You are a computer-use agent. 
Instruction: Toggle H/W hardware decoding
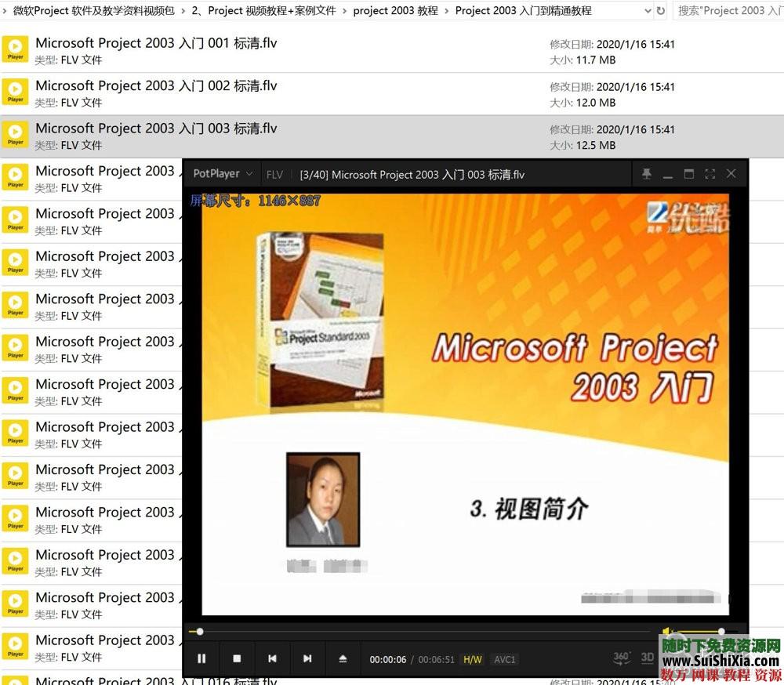pos(472,659)
